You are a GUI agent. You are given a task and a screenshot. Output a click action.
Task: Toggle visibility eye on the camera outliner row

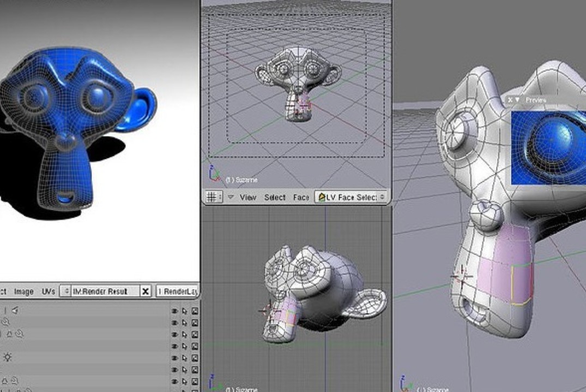pyautogui.click(x=174, y=311)
